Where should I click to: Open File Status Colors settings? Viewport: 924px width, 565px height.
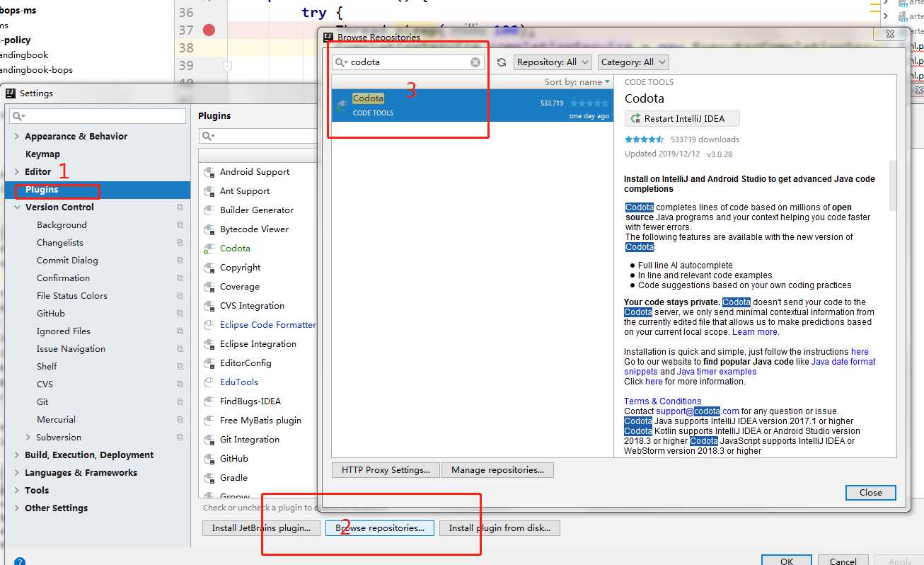click(72, 296)
